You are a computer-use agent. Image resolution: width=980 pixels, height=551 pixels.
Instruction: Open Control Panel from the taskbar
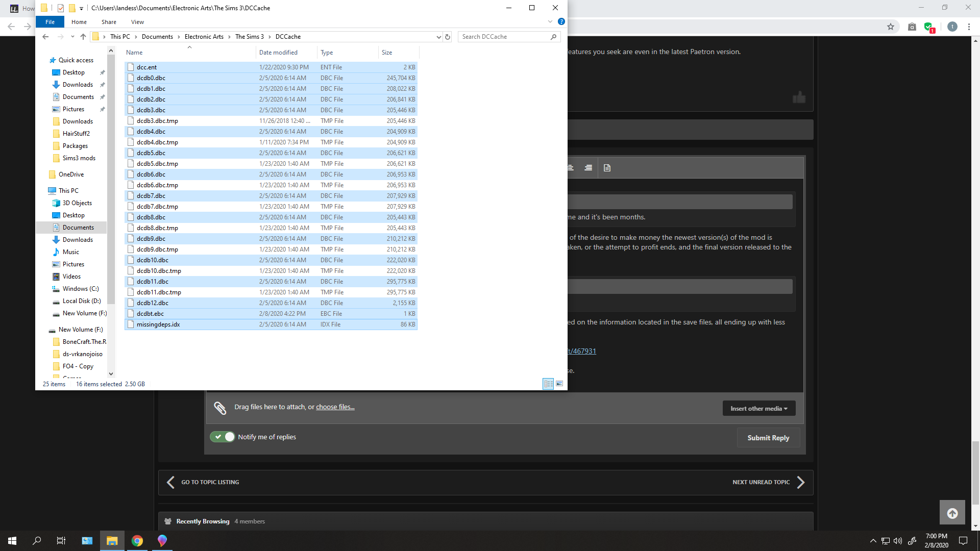(87, 541)
